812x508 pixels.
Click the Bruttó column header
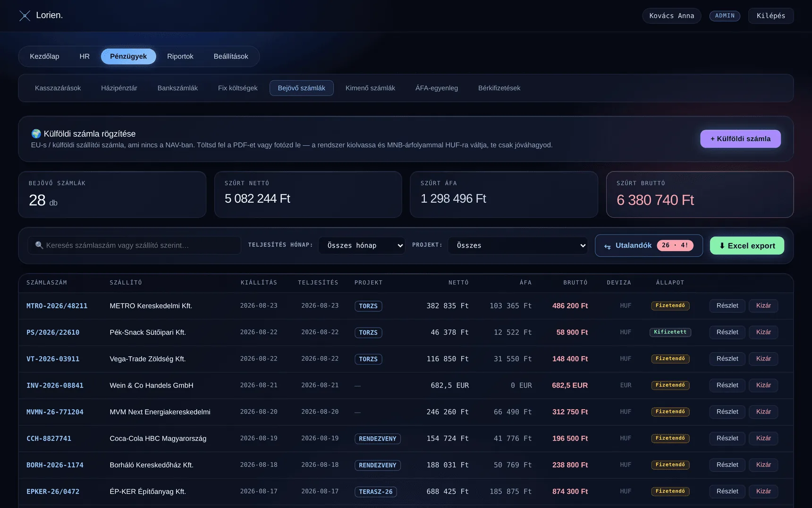click(x=575, y=283)
